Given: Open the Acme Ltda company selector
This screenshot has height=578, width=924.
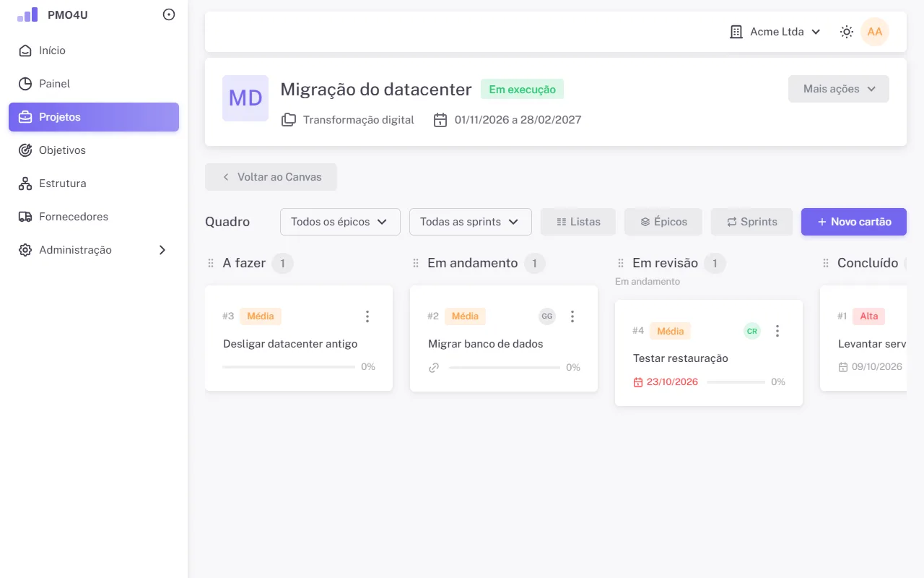Looking at the screenshot, I should click(775, 32).
